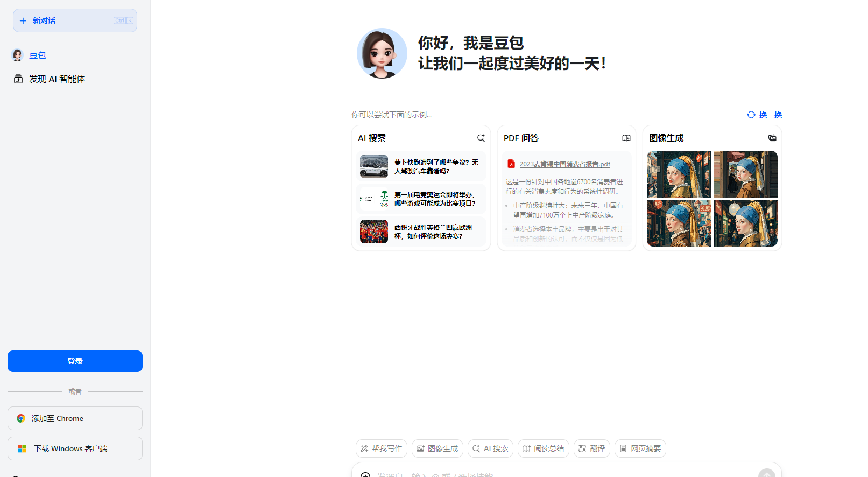Select the bottom-right generated pearl earring image
The height and width of the screenshot is (477, 868).
coord(745,223)
